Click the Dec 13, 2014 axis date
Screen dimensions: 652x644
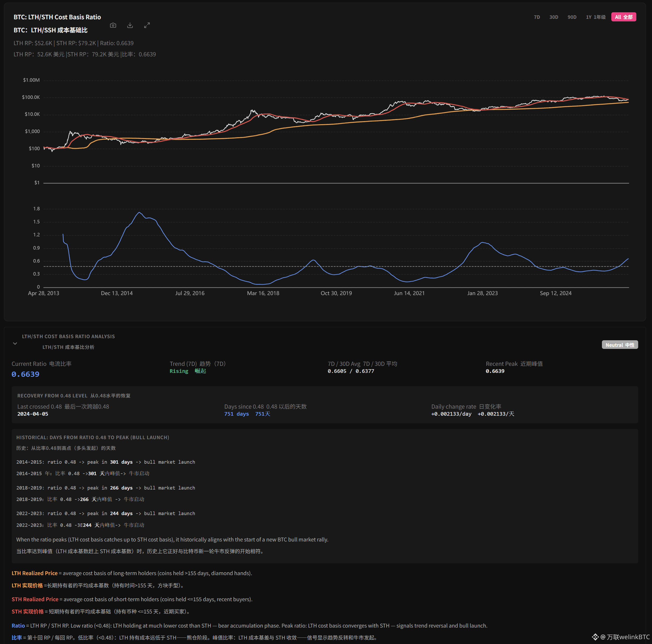[x=117, y=293]
